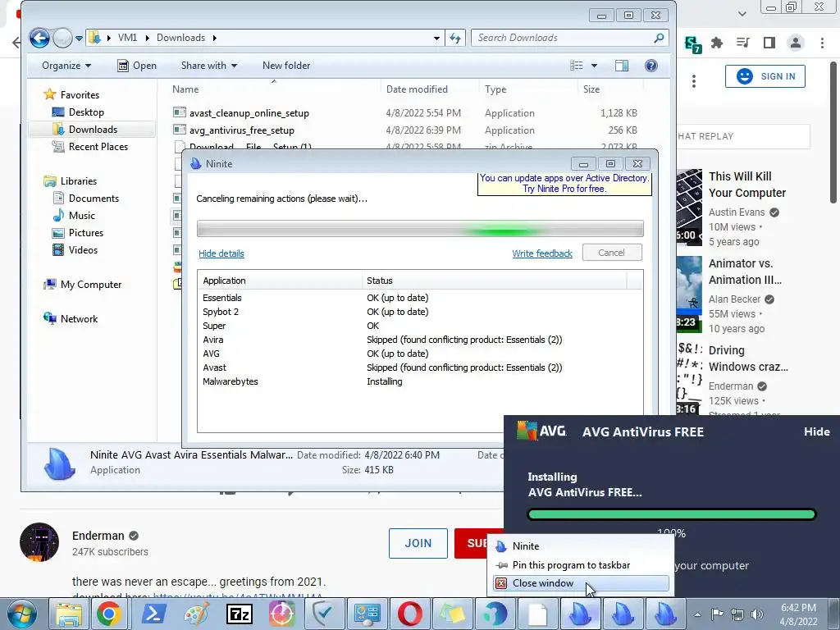Click the Change your view icon
Screen dimensions: 840x630
coord(577,66)
